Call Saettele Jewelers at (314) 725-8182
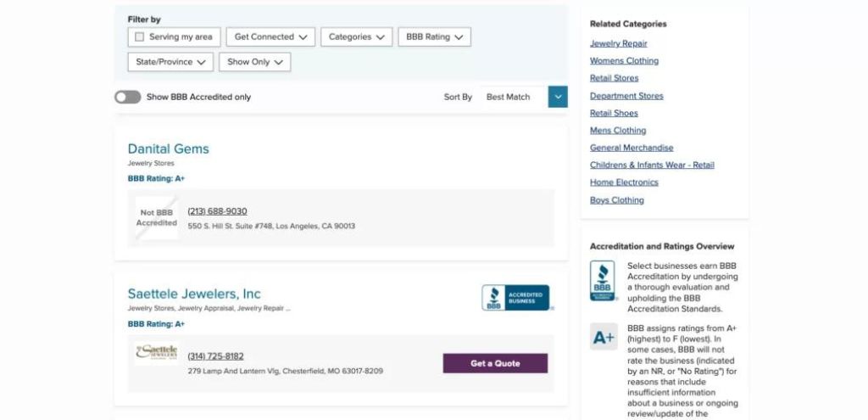This screenshot has height=420, width=868. [216, 356]
